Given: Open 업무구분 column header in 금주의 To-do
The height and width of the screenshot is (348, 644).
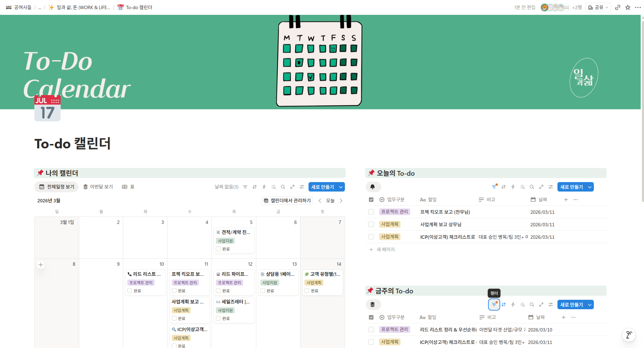Looking at the screenshot, I should click(x=392, y=317).
